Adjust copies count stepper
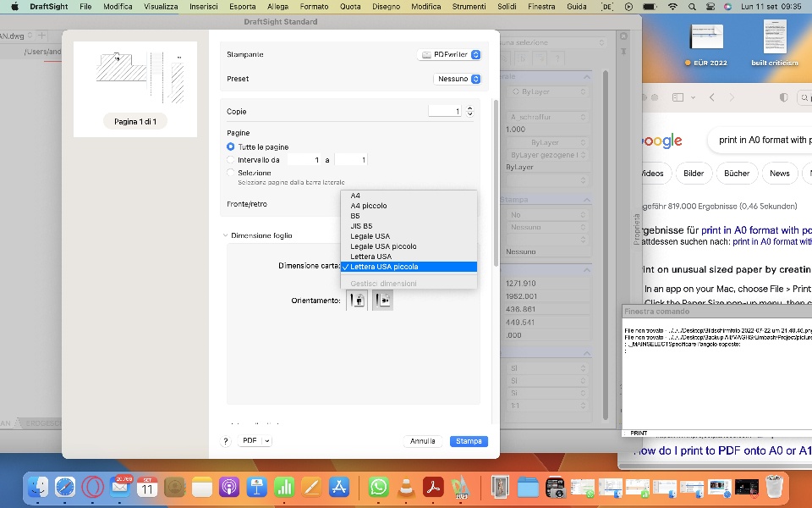812x508 pixels. click(469, 112)
